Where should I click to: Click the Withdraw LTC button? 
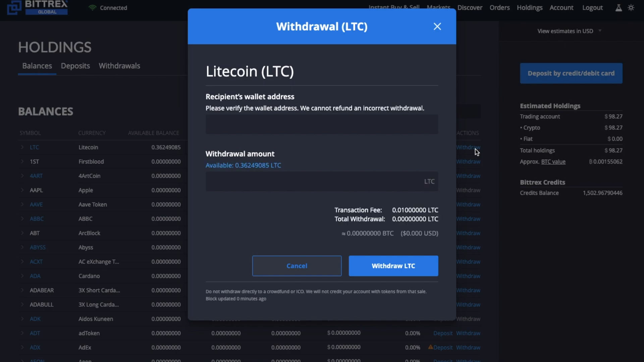coord(394,266)
